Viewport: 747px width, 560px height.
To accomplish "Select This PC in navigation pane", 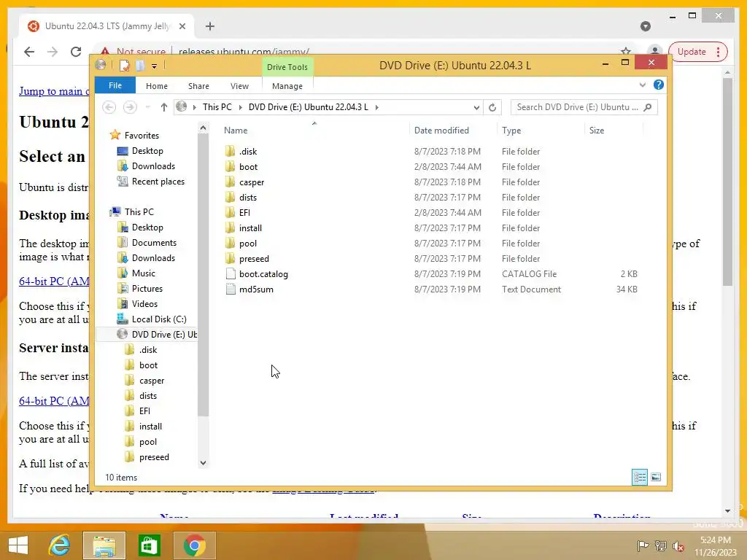I will pos(139,212).
